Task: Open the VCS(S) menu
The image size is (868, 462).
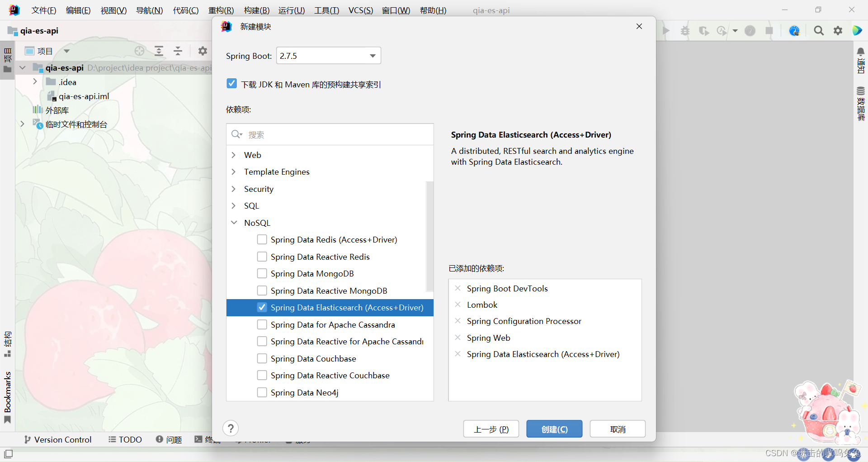Action: click(361, 10)
